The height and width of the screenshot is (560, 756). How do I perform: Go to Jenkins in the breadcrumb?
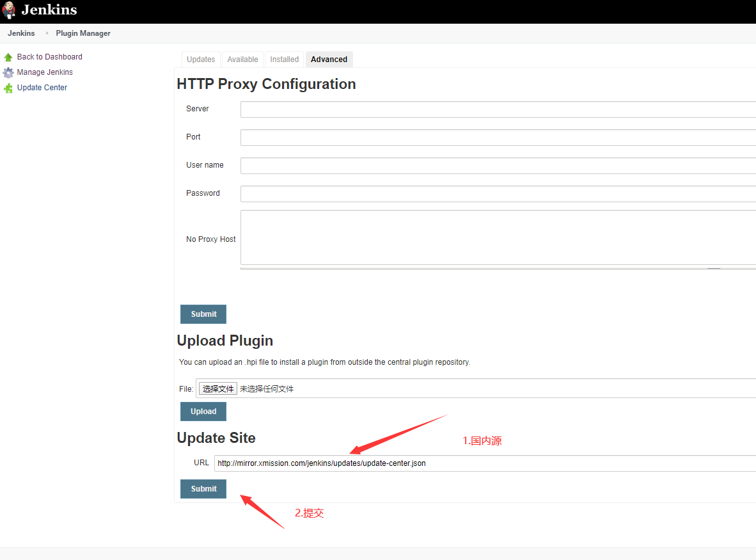coord(21,33)
